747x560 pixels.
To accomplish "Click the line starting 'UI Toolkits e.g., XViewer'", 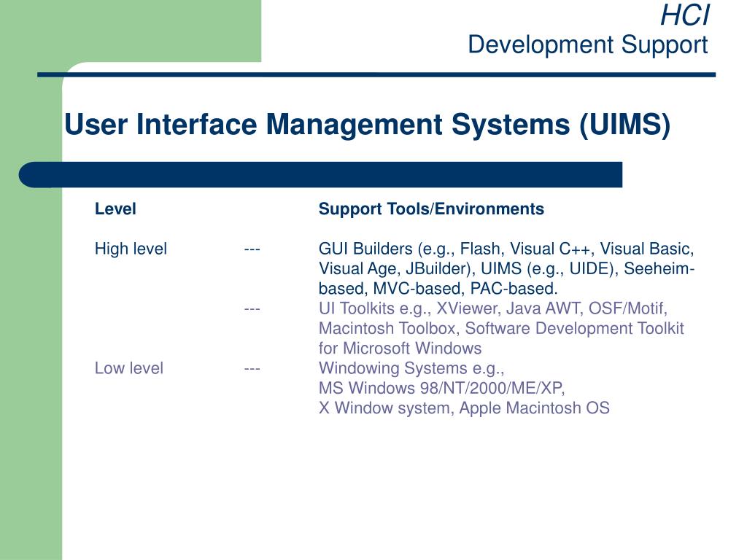I will tap(492, 308).
